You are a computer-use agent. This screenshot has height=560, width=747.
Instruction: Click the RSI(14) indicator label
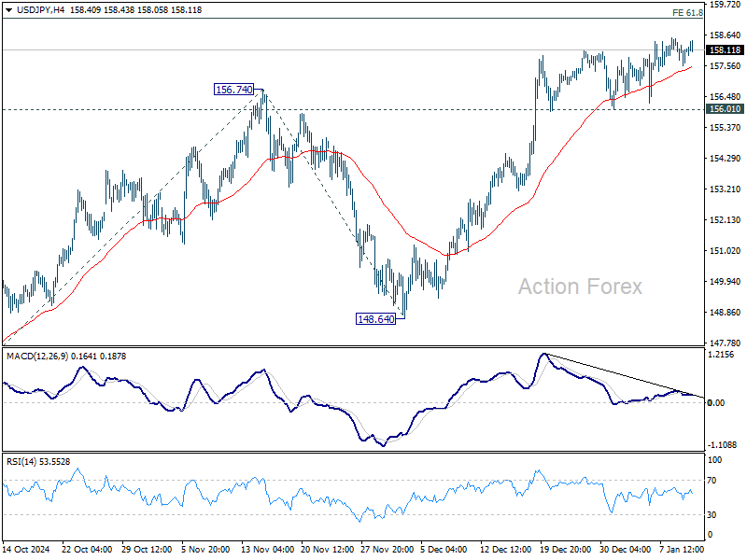click(21, 461)
